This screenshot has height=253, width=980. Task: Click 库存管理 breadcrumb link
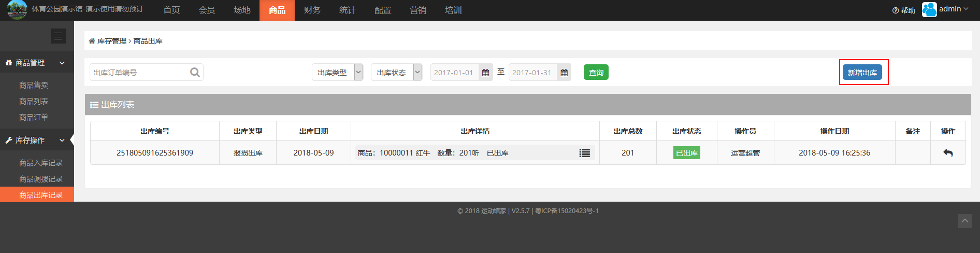coord(112,41)
